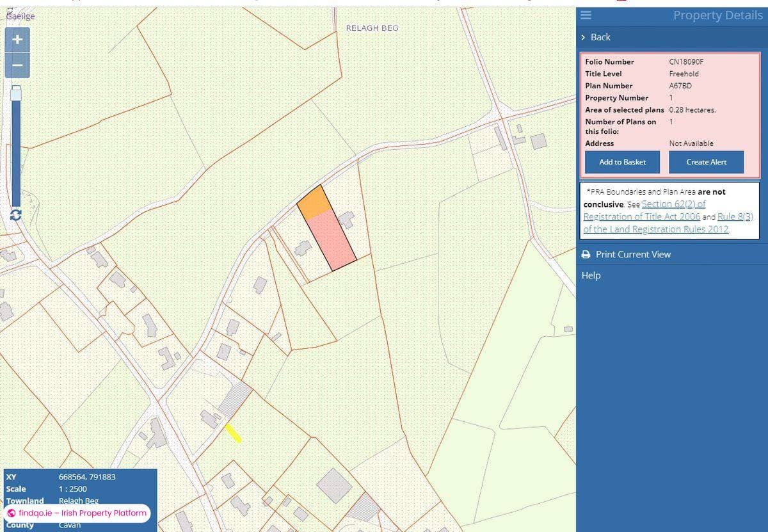The width and height of the screenshot is (768, 532).
Task: Click the Add to Basket button
Action: pyautogui.click(x=621, y=162)
